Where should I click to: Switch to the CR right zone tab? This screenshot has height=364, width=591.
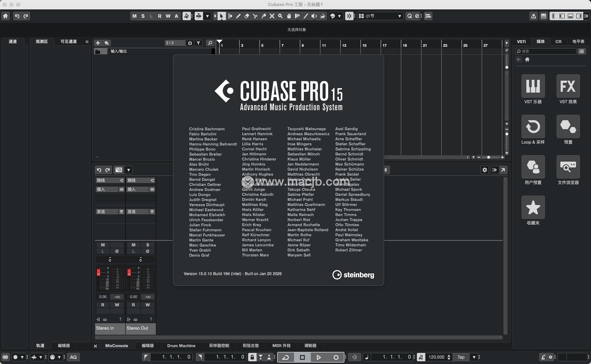[558, 42]
